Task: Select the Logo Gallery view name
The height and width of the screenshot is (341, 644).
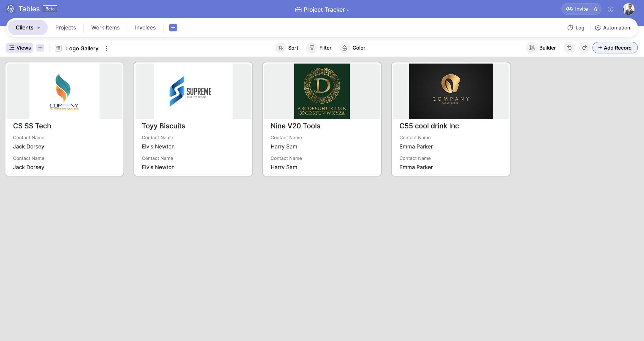Action: click(x=82, y=48)
